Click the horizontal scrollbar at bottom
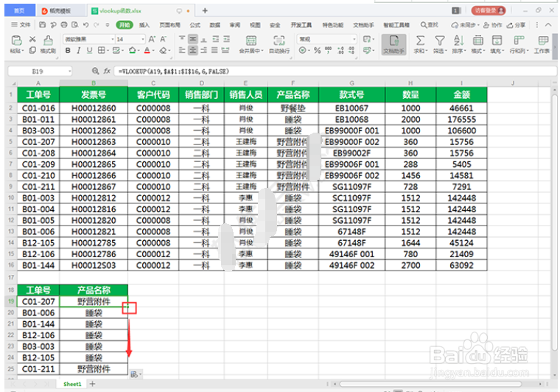Image resolution: width=560 pixels, height=392 pixels. [430, 384]
